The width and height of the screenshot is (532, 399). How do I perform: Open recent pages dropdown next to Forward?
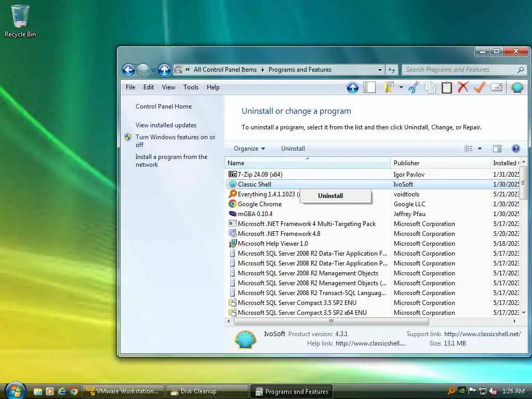click(x=153, y=70)
